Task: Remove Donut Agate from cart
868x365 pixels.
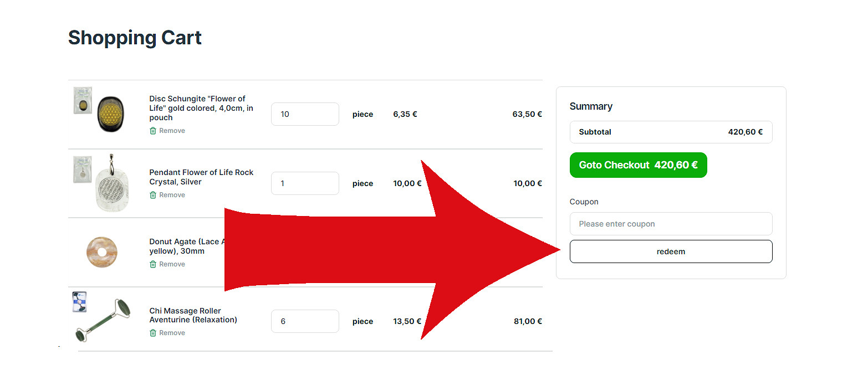Action: pos(172,264)
